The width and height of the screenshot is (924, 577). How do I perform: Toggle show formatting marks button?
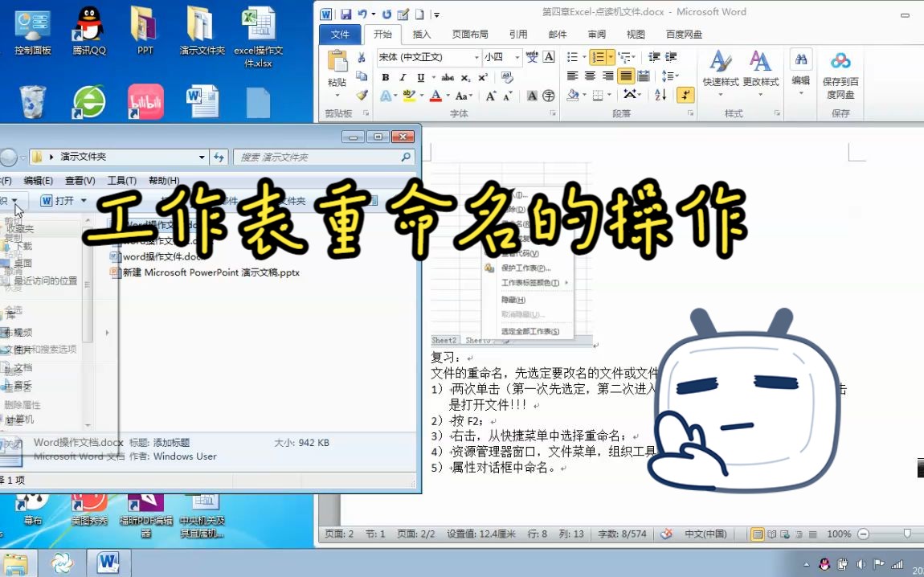click(685, 95)
